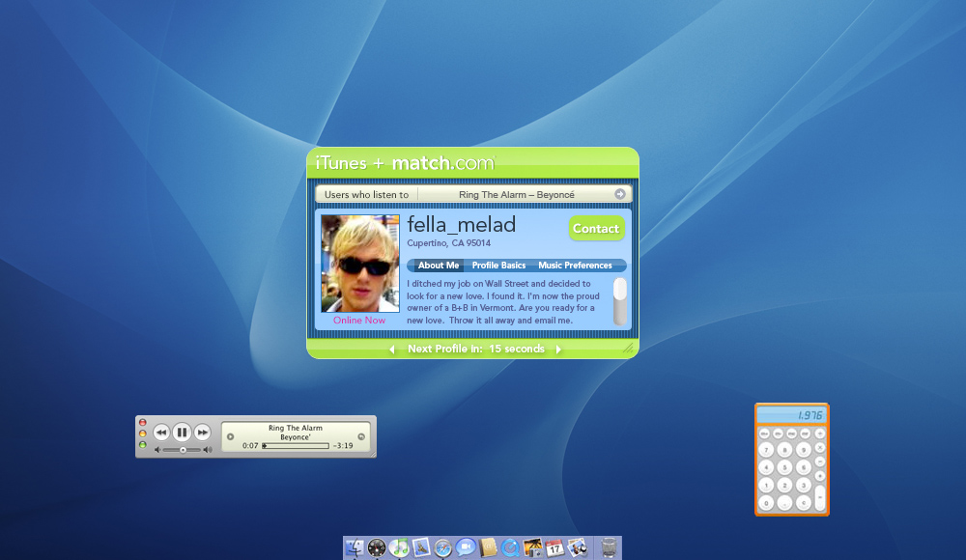Image resolution: width=966 pixels, height=560 pixels.
Task: Click the widget resize grip corner
Action: point(628,349)
